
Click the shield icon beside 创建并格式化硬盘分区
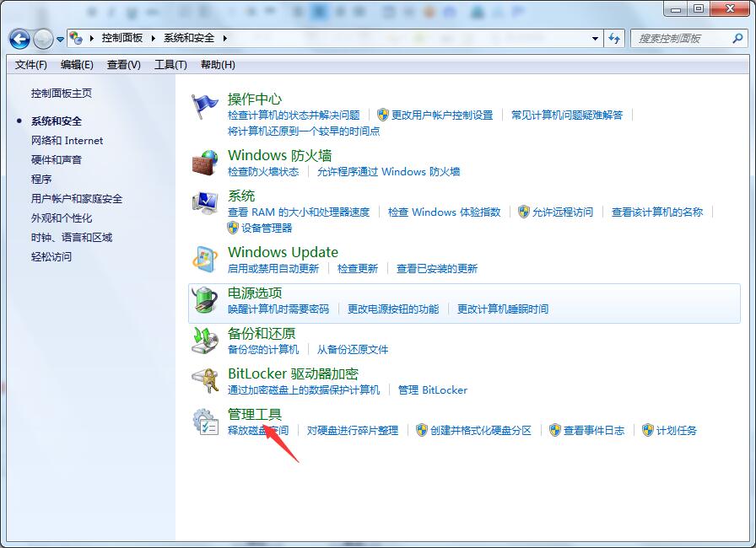[x=422, y=430]
